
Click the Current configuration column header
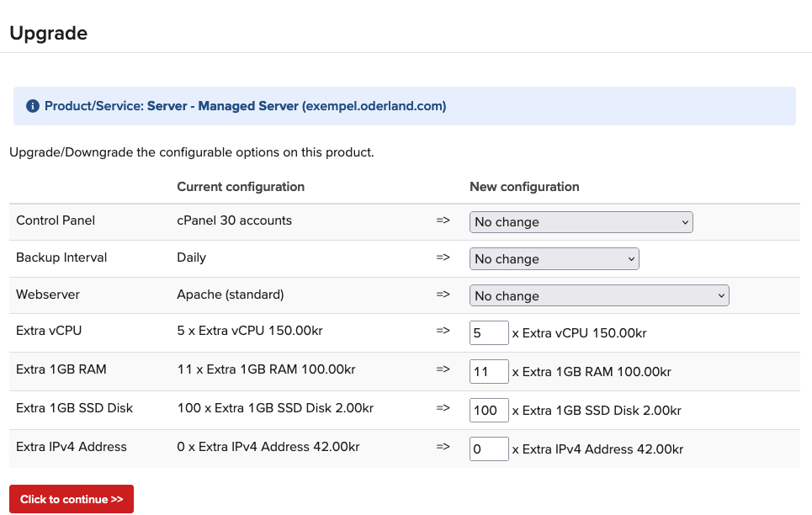coord(241,187)
